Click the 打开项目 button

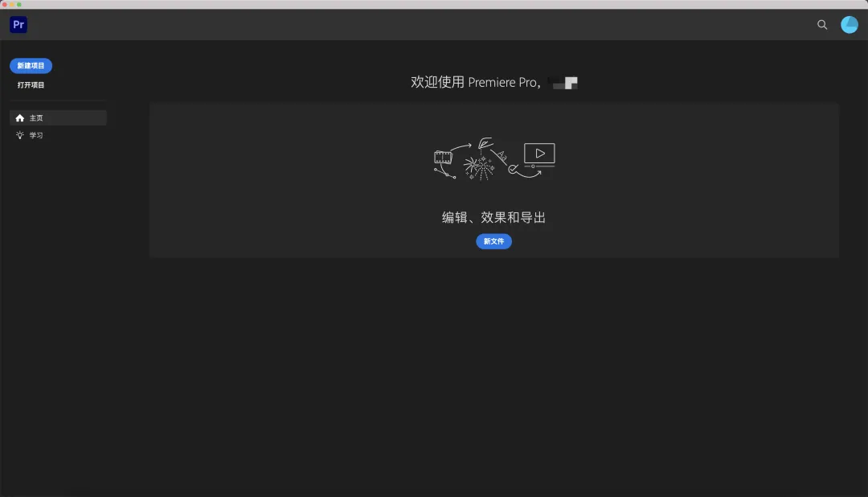tap(31, 84)
